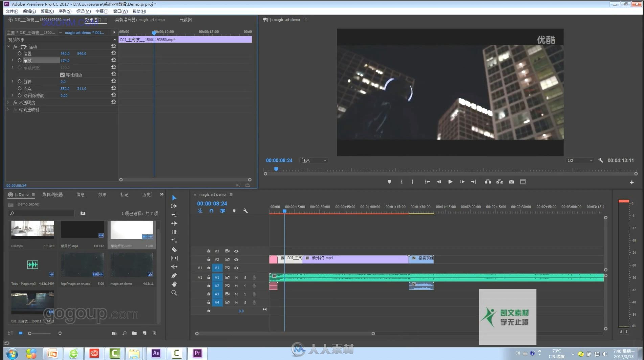Screen dimensions: 644x360
Task: Select the DJI.mp4 thumbnail
Action: coord(32,230)
